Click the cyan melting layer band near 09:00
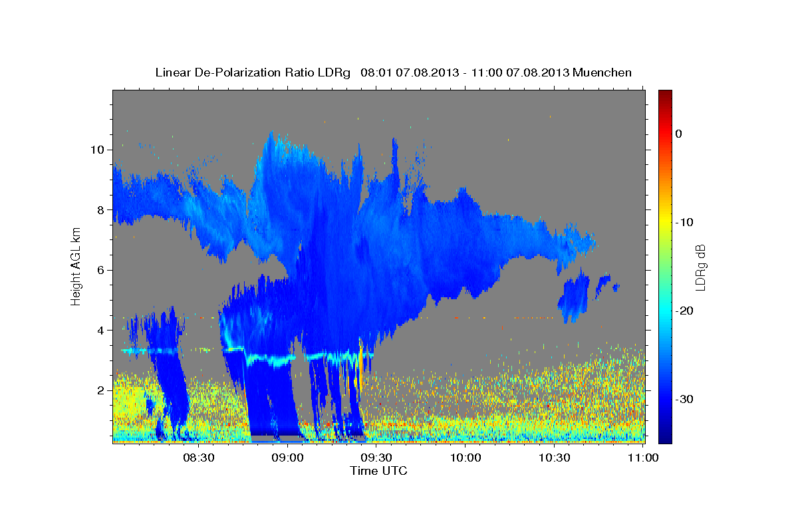The image size is (798, 532). 269,360
